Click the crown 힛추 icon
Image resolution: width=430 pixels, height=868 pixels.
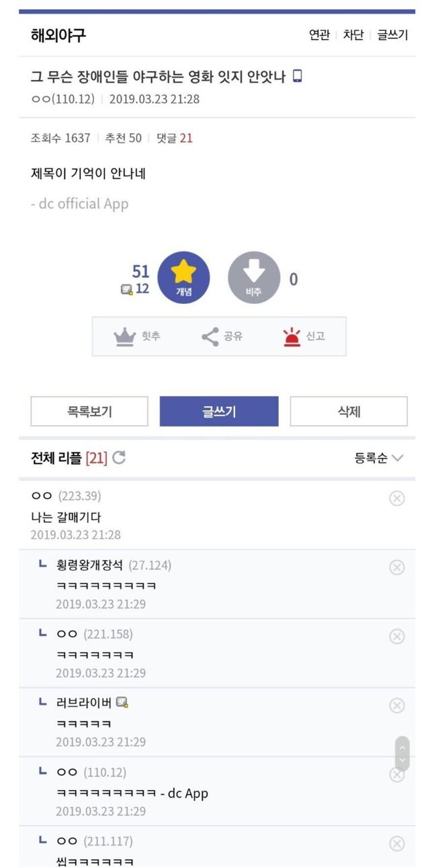(x=124, y=336)
